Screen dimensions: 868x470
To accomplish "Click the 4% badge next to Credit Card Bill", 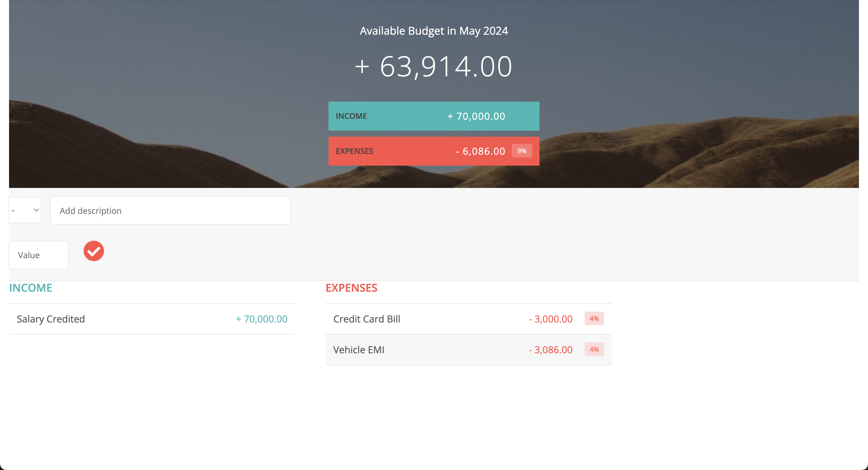I will tap(594, 318).
